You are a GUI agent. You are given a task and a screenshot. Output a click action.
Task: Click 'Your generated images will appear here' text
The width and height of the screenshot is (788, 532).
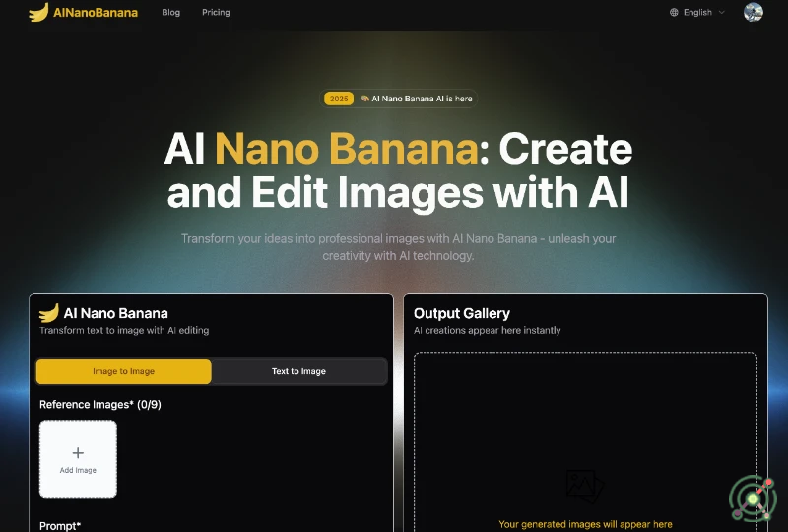click(585, 524)
